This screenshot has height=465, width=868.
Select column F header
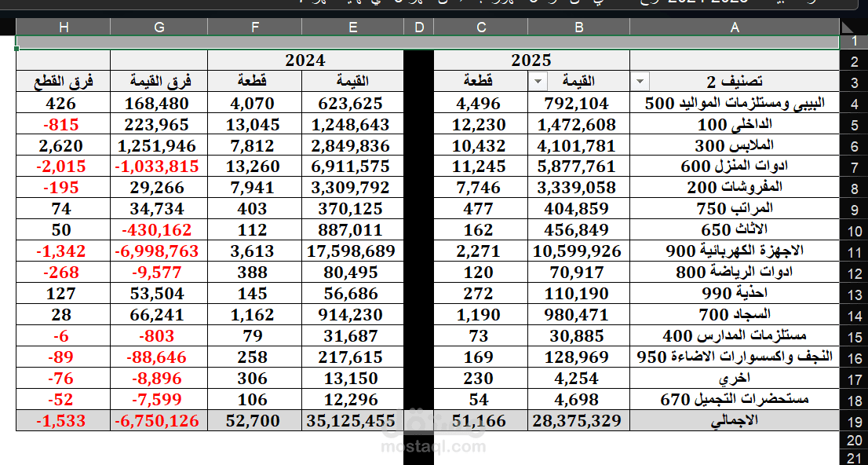(254, 27)
